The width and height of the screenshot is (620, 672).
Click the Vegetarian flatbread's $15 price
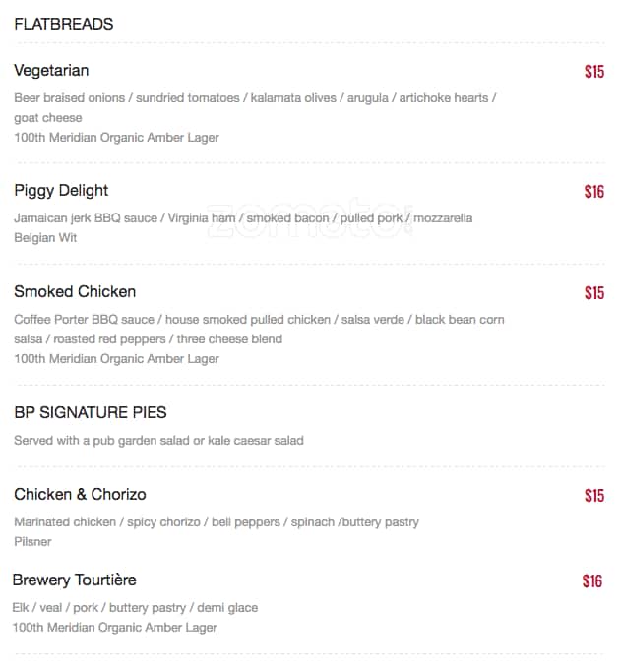(x=593, y=72)
